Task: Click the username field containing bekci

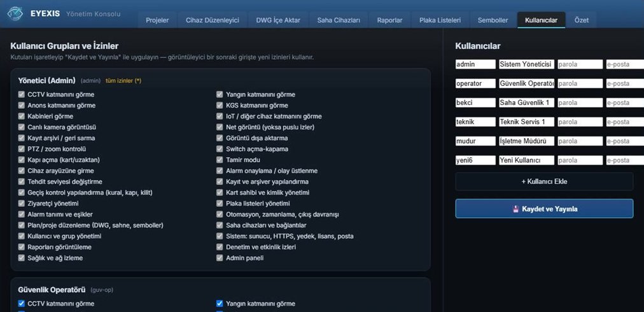Action: pyautogui.click(x=475, y=103)
